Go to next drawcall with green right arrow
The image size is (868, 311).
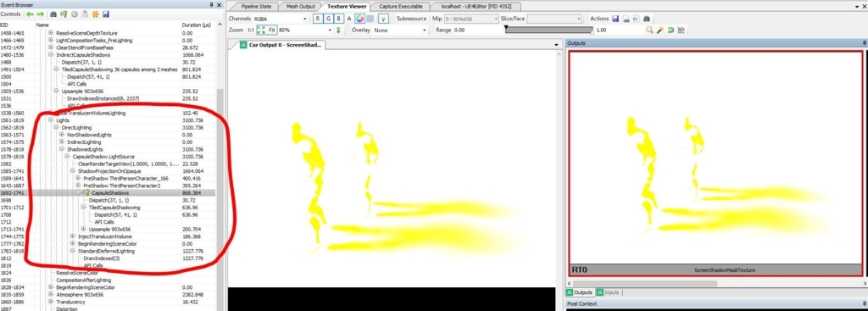[41, 14]
